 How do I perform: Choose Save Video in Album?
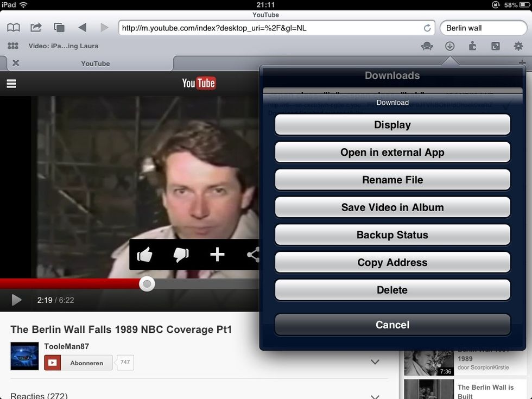[392, 207]
